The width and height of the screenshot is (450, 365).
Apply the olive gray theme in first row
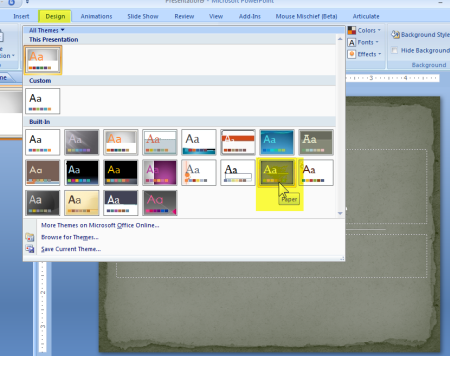coord(316,142)
